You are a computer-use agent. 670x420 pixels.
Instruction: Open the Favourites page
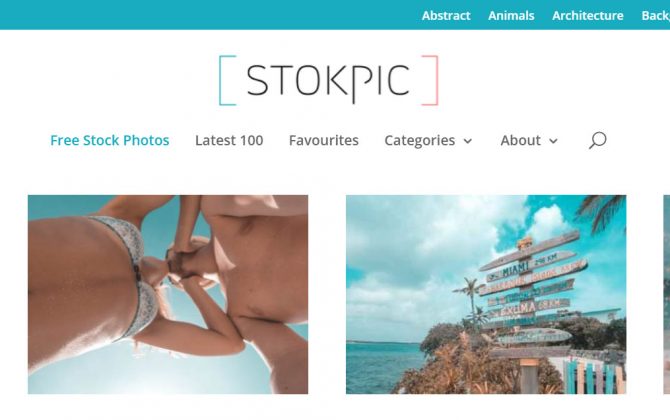323,140
